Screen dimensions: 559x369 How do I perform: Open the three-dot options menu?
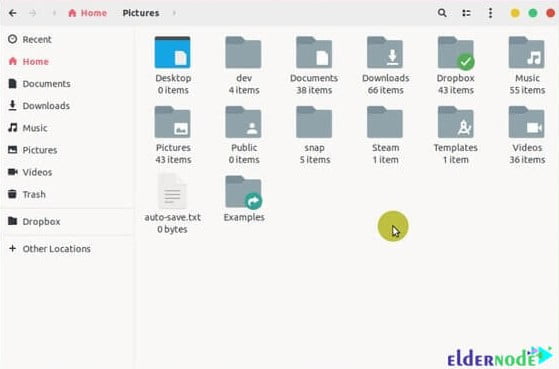coord(491,13)
